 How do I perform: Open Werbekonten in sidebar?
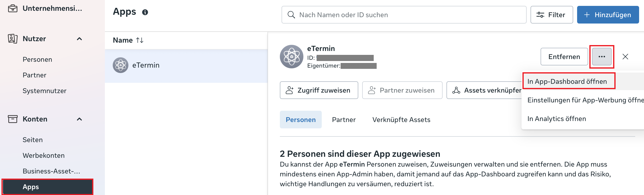44,156
